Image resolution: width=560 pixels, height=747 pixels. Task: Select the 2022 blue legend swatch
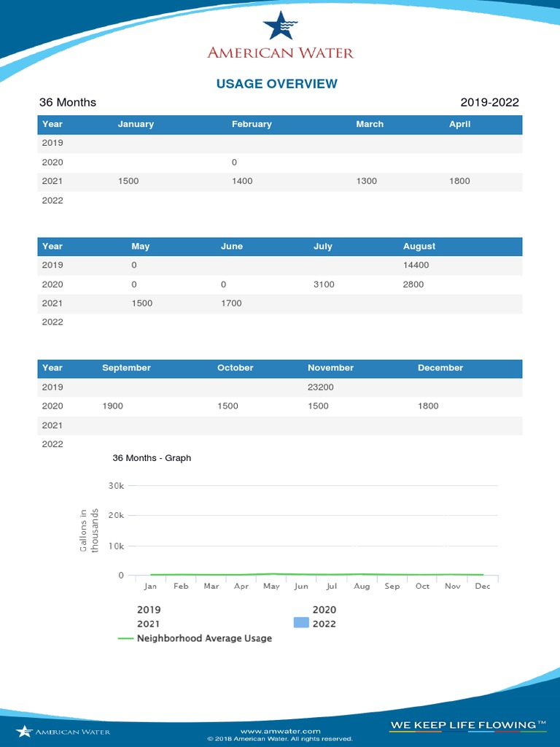pos(301,623)
